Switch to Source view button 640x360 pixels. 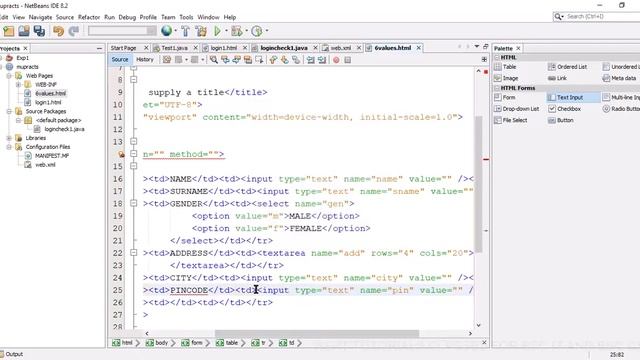120,60
